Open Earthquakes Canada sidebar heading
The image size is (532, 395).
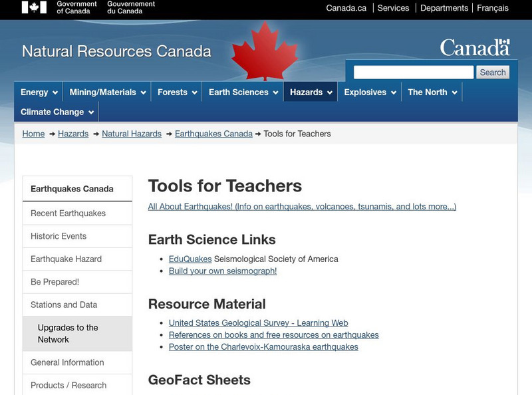click(77, 189)
